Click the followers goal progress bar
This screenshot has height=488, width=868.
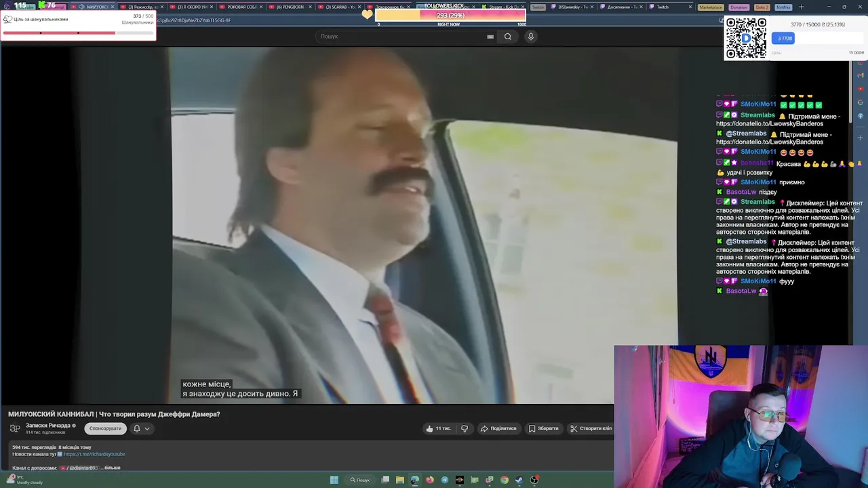pos(450,15)
